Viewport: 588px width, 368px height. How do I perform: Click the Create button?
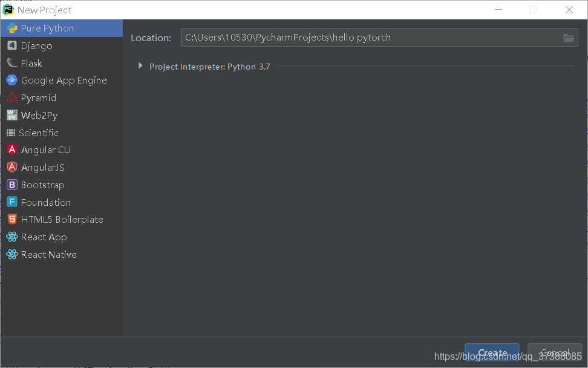click(492, 353)
